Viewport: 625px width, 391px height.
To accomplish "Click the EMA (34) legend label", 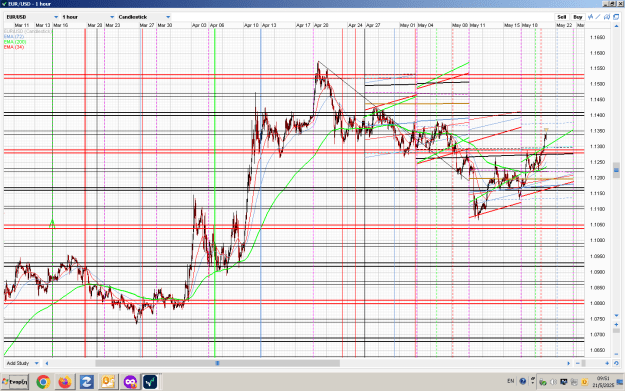I will click(x=14, y=47).
